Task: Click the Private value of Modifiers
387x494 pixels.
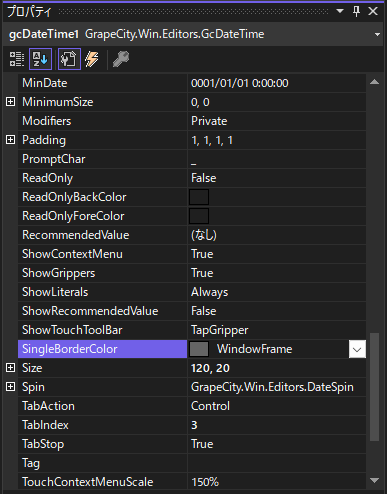Action: (209, 121)
